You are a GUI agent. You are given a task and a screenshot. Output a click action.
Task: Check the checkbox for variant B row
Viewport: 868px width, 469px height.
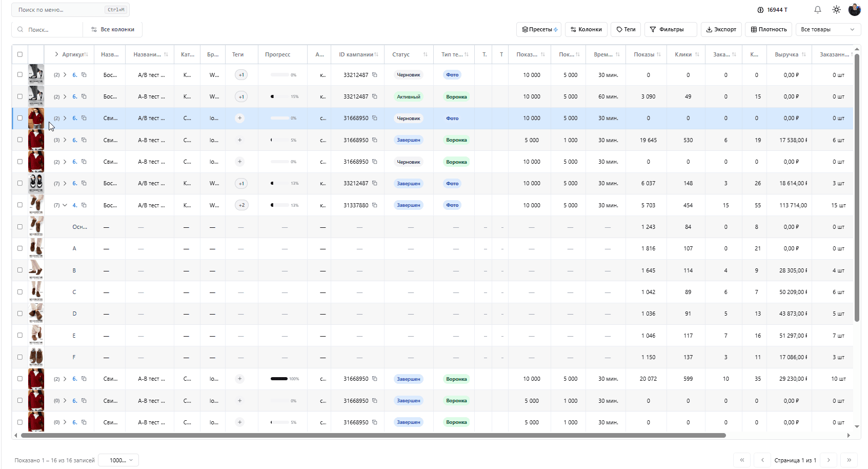click(20, 270)
